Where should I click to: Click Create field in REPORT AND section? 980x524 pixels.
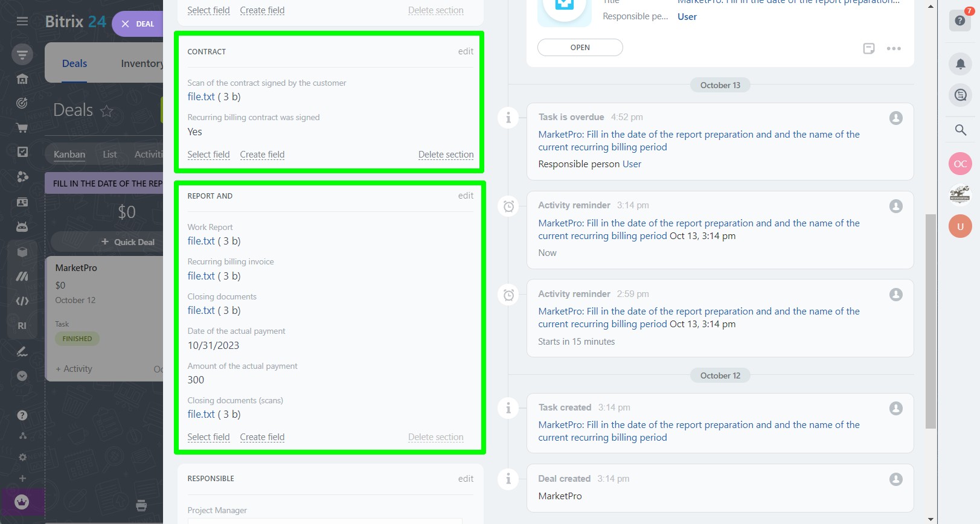262,437
